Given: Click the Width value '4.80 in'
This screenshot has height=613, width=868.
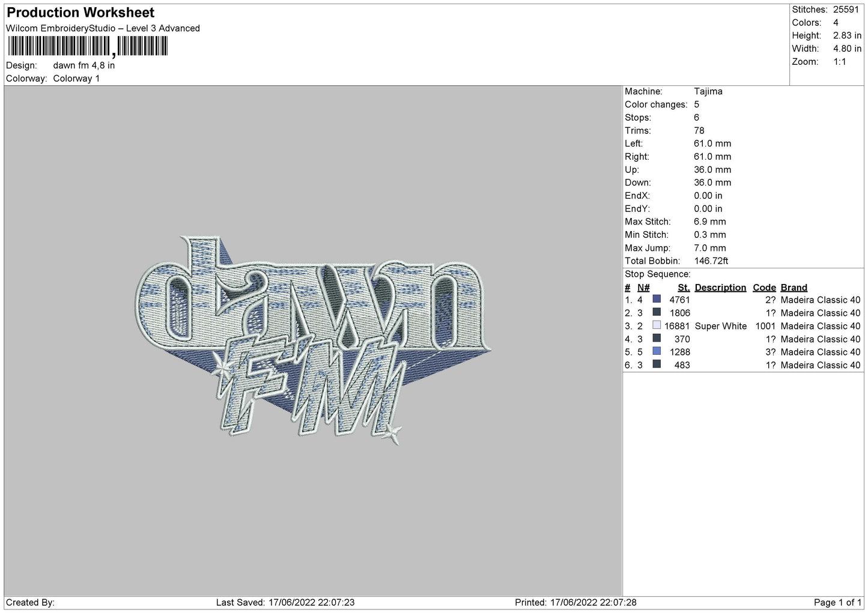Looking at the screenshot, I should click(x=847, y=49).
